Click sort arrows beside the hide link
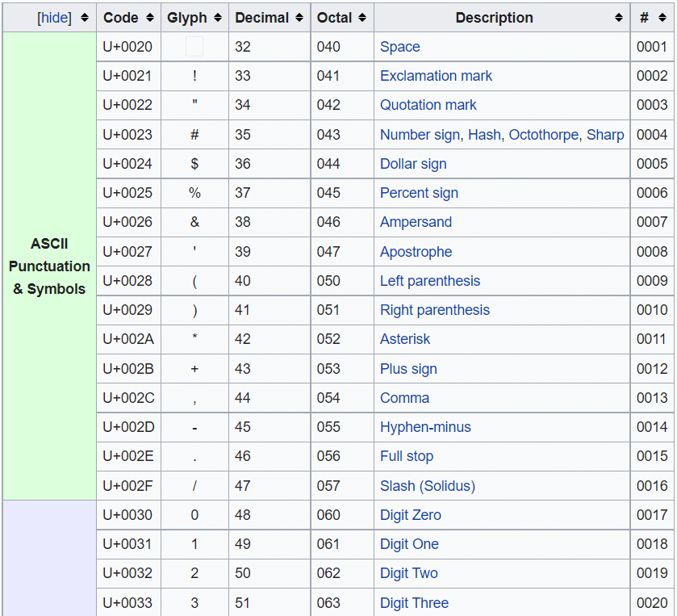 pos(84,18)
